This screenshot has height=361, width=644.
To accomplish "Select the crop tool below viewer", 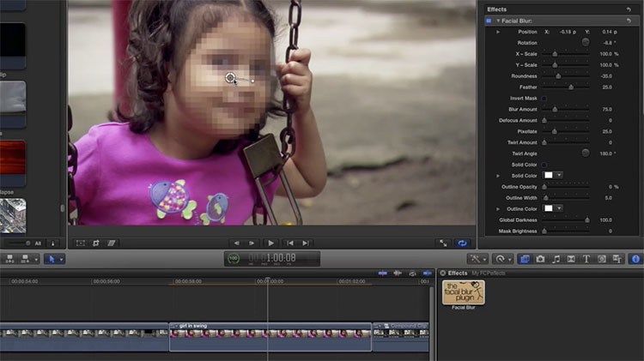I will click(96, 244).
